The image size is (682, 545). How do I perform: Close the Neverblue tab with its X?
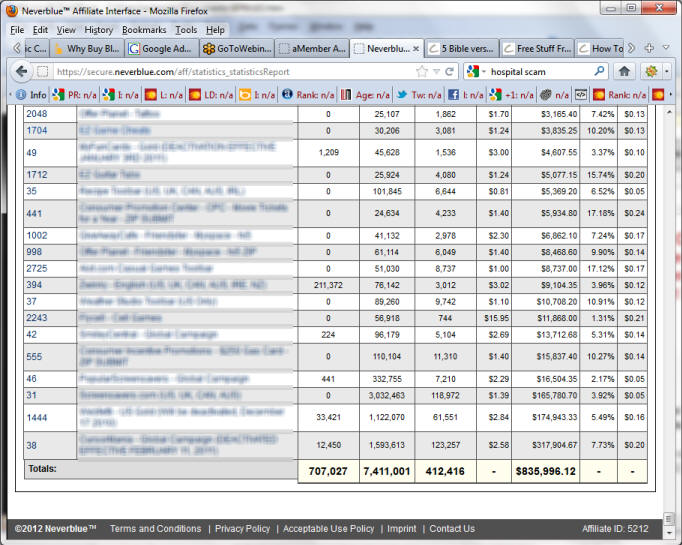416,49
